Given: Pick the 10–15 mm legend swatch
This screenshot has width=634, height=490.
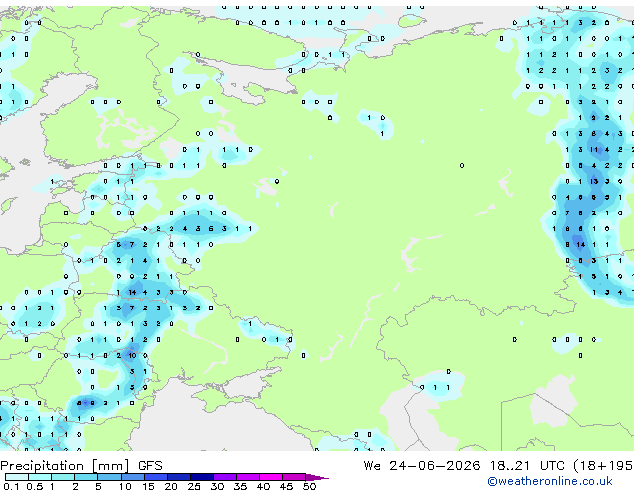Looking at the screenshot, I should [x=132, y=477].
